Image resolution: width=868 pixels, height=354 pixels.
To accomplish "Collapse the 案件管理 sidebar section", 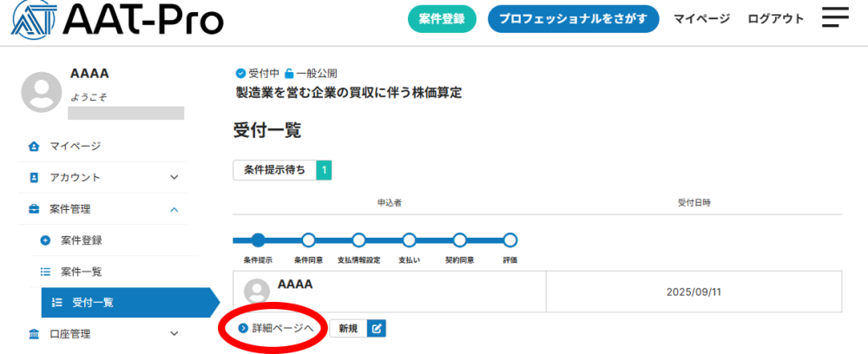I will pos(174,209).
